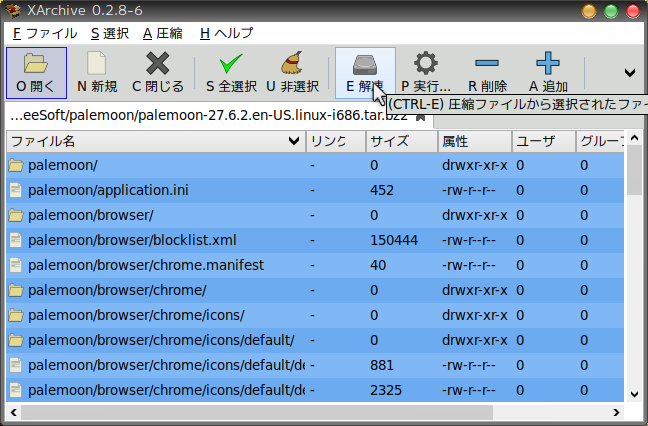Click the icons/default/ folder icon

pyautogui.click(x=16, y=340)
